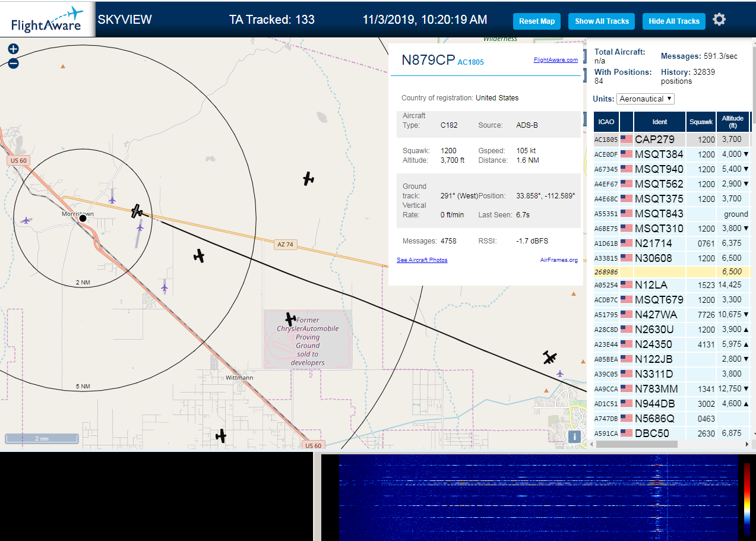Sort table by Ident column

pos(660,122)
